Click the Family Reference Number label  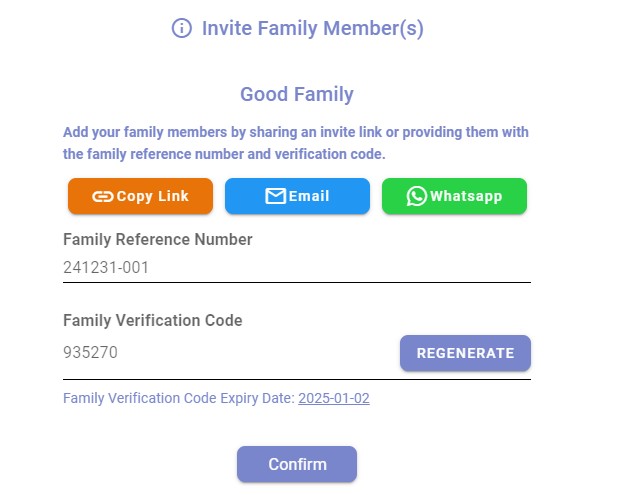[158, 240]
